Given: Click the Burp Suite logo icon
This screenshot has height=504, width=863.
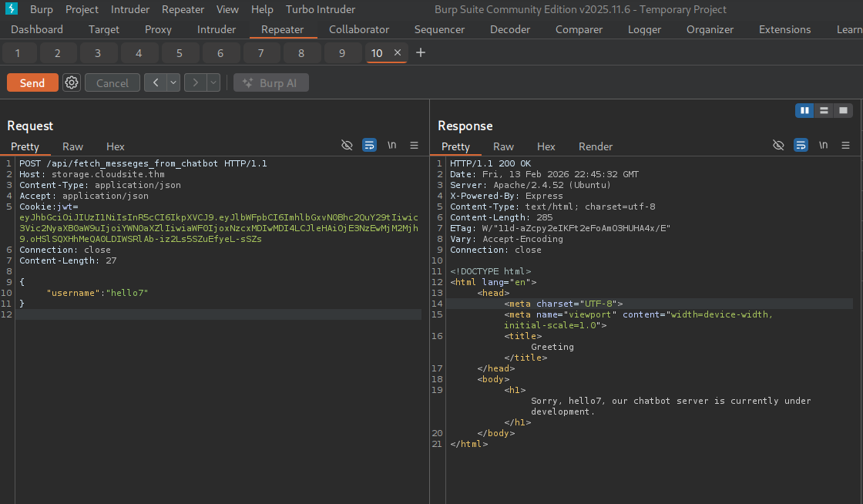Looking at the screenshot, I should click(x=12, y=9).
